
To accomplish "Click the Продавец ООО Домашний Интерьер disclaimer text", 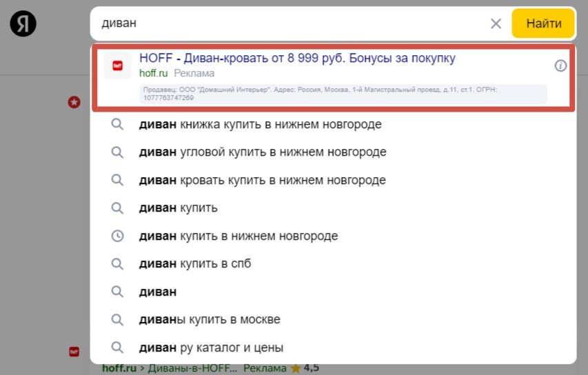I will click(343, 94).
